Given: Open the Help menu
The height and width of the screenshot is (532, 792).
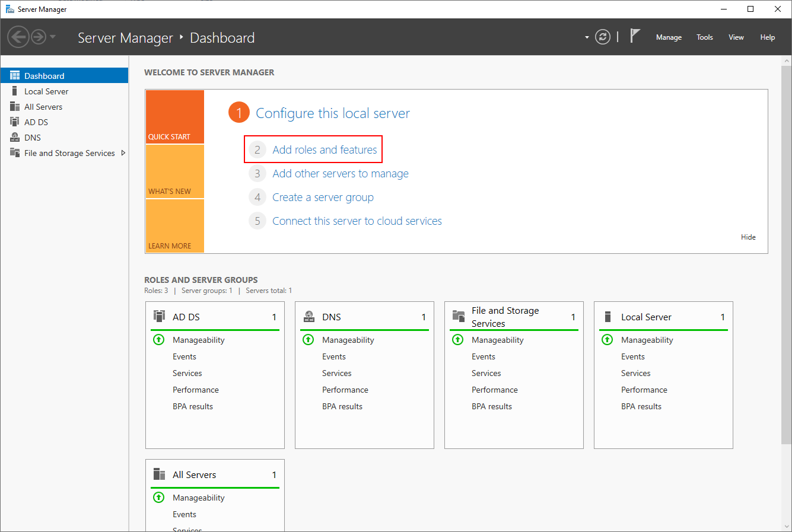Looking at the screenshot, I should point(768,37).
